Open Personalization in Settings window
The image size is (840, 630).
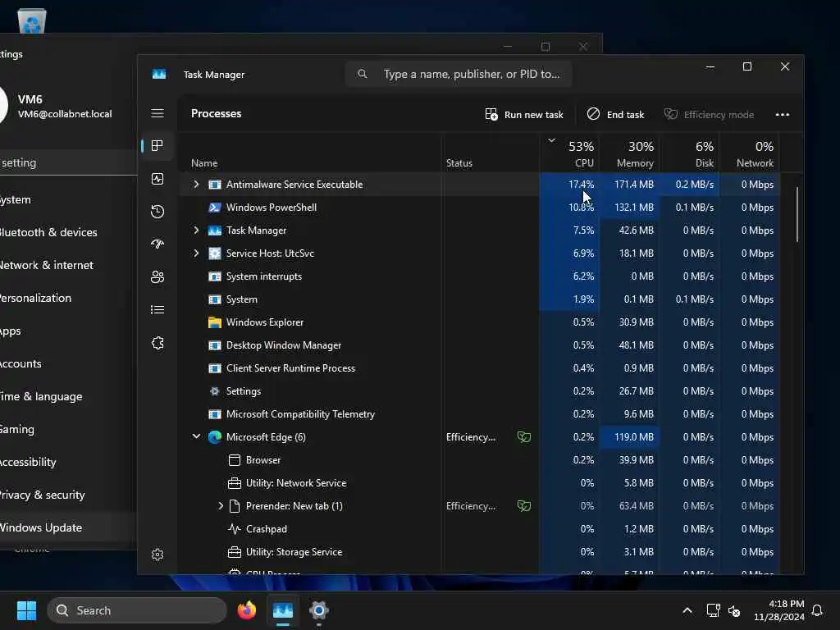click(x=35, y=298)
